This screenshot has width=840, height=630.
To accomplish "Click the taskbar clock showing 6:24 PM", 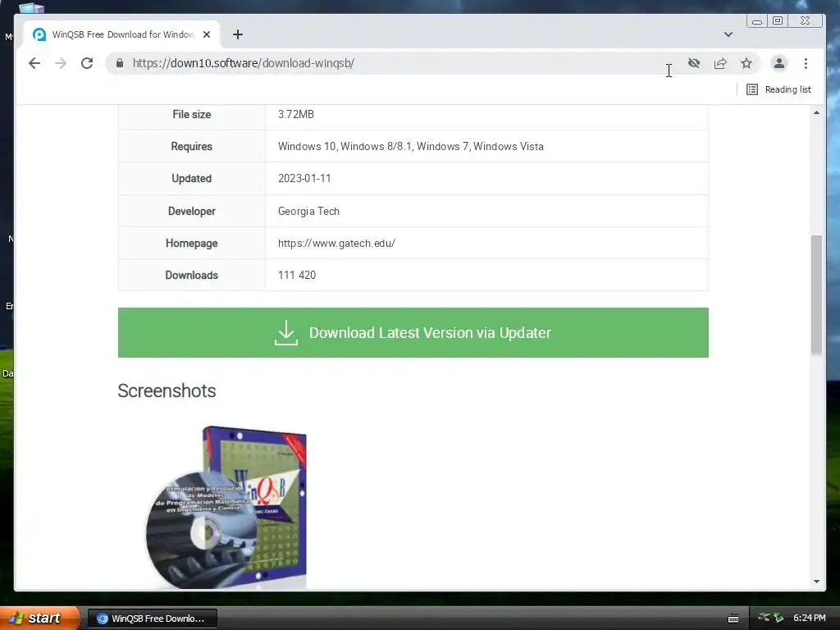I will pyautogui.click(x=810, y=619).
